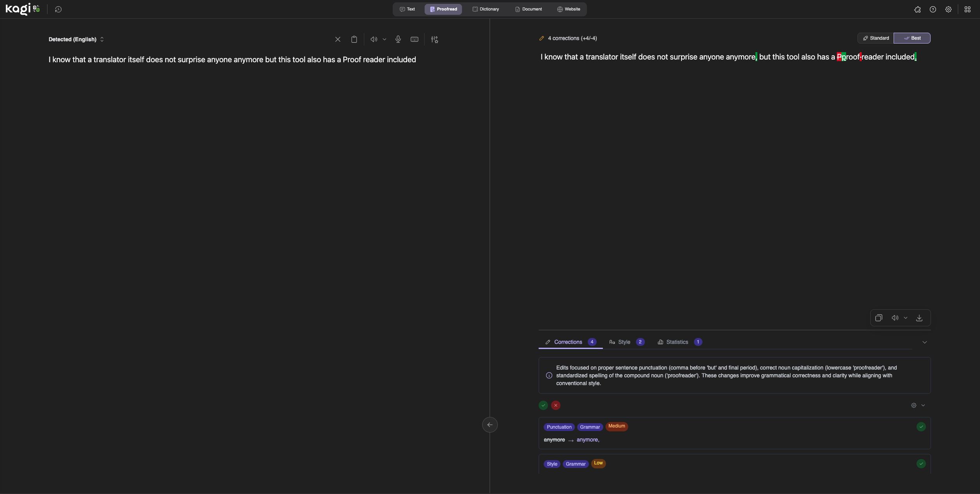Expand the voice options chevron beside the speaker
The width and height of the screenshot is (980, 494).
point(385,39)
